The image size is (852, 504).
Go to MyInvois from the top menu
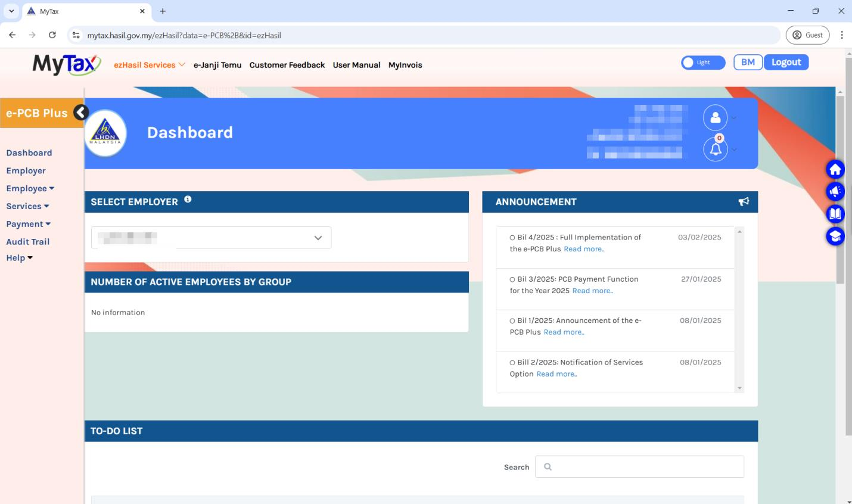(x=405, y=65)
